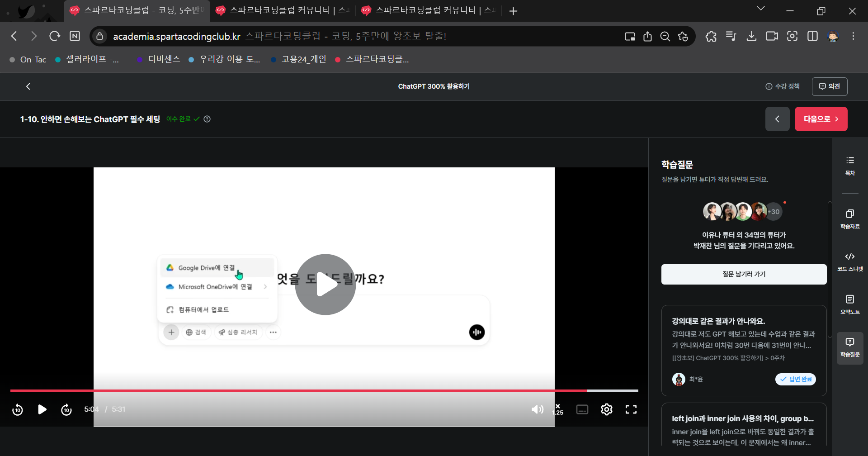
Task: Open the 스파르타코딩클... bookmark
Action: [372, 59]
